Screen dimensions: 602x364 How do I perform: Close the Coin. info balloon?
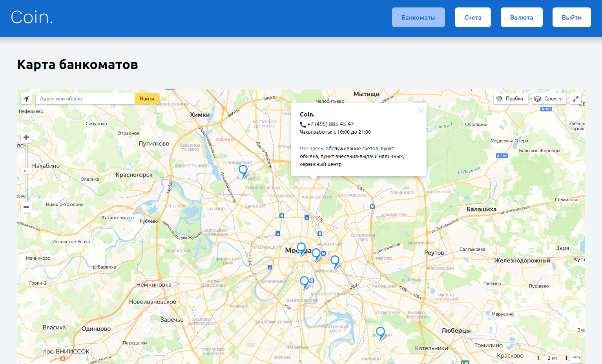[421, 111]
